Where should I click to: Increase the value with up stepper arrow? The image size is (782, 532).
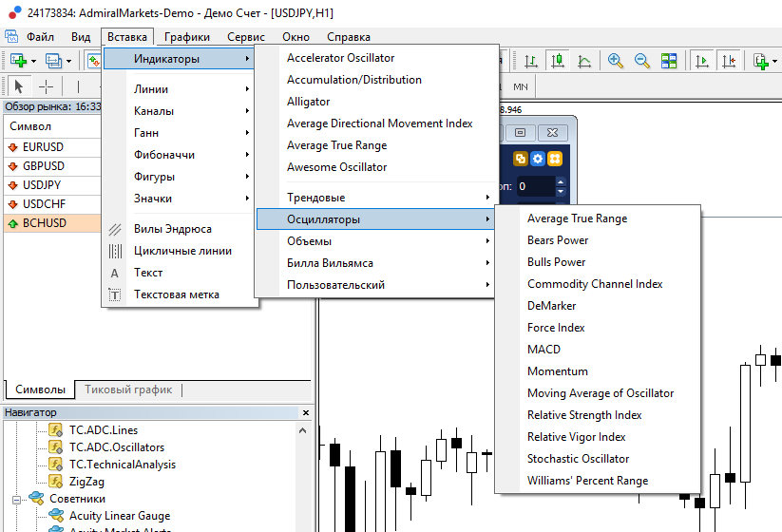coord(561,182)
